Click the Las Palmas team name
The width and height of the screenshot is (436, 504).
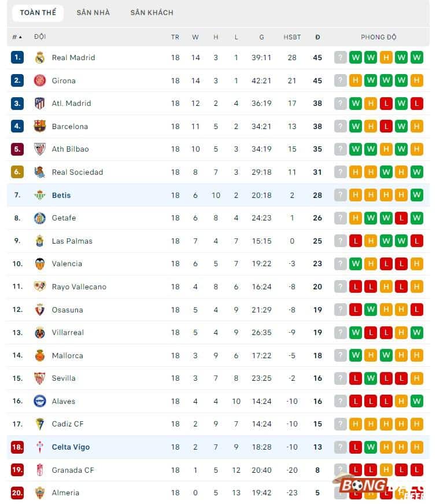72,241
